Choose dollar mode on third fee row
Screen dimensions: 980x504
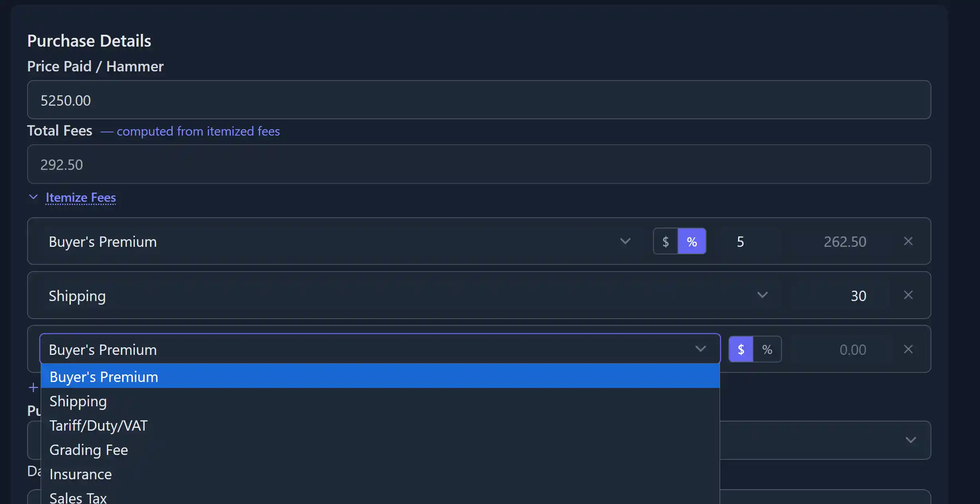(741, 349)
